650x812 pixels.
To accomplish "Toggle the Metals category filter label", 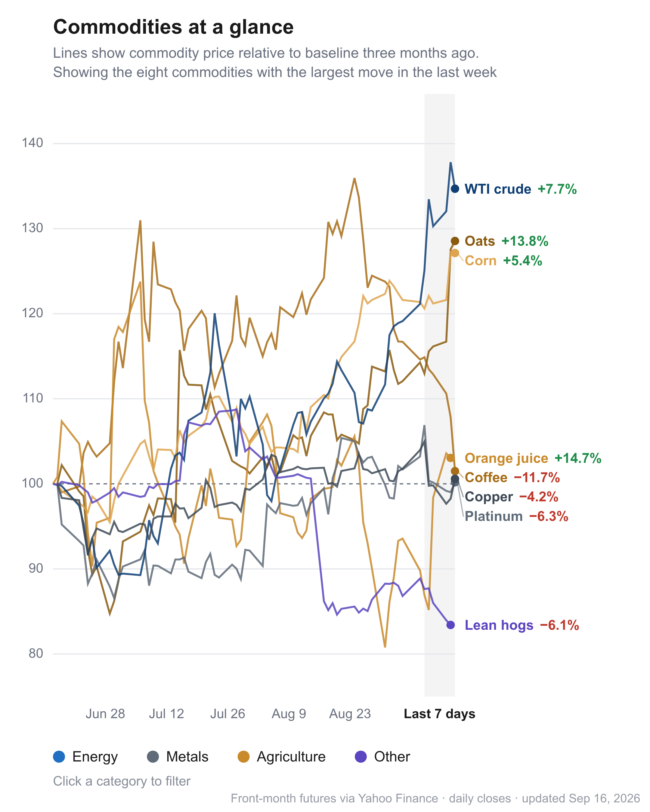I will pos(187,756).
